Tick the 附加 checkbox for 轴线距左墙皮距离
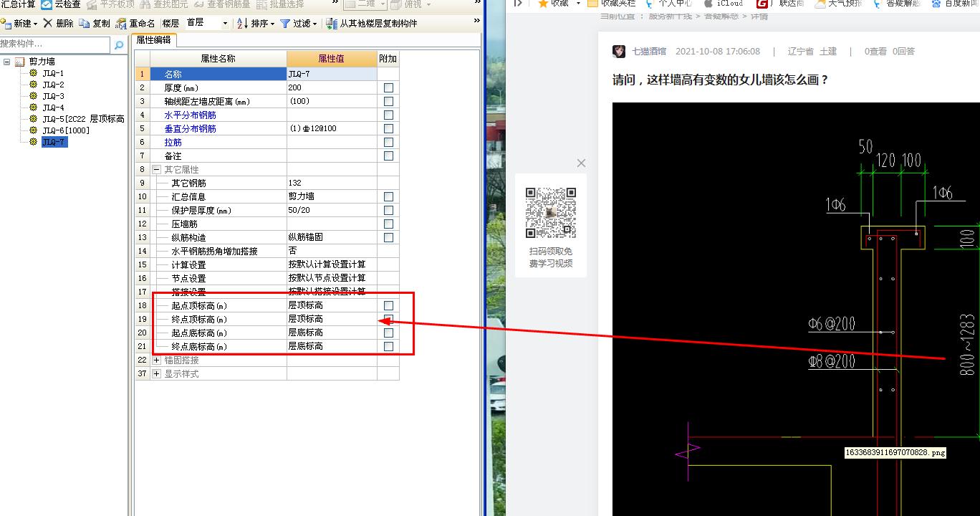Screen dimensions: 980x516 388,101
